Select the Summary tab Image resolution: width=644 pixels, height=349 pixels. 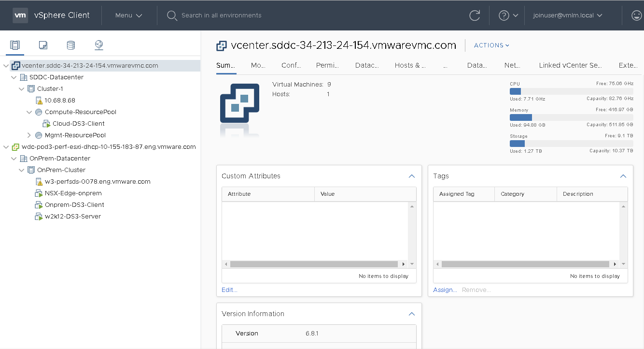[226, 66]
